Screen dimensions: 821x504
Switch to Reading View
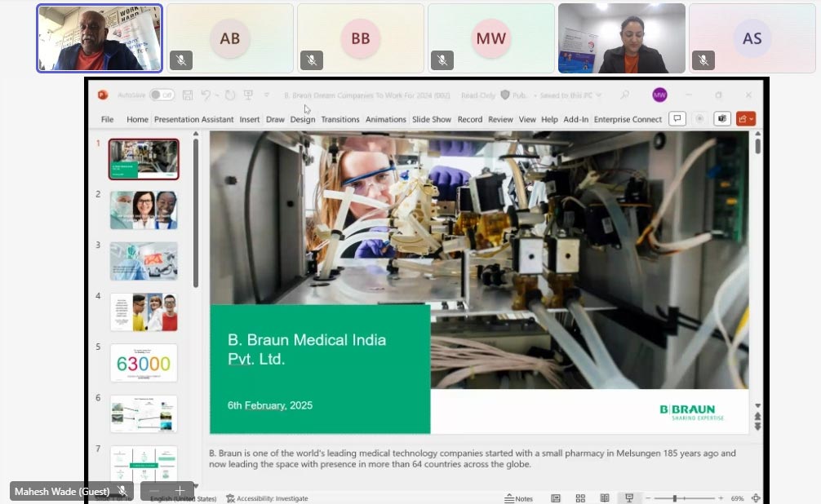coord(605,498)
